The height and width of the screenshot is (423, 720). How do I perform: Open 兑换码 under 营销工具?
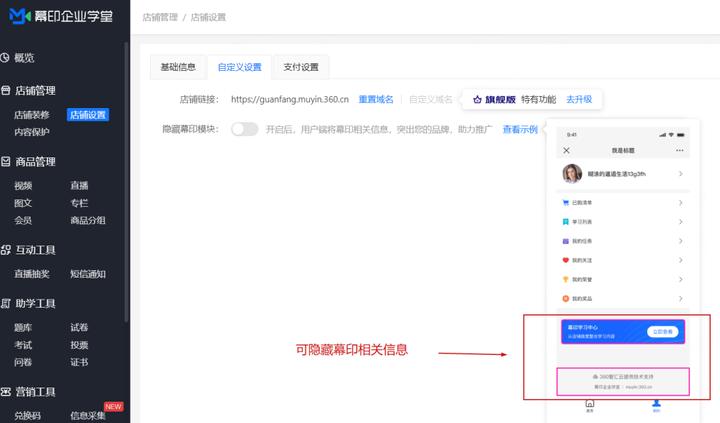(x=28, y=416)
